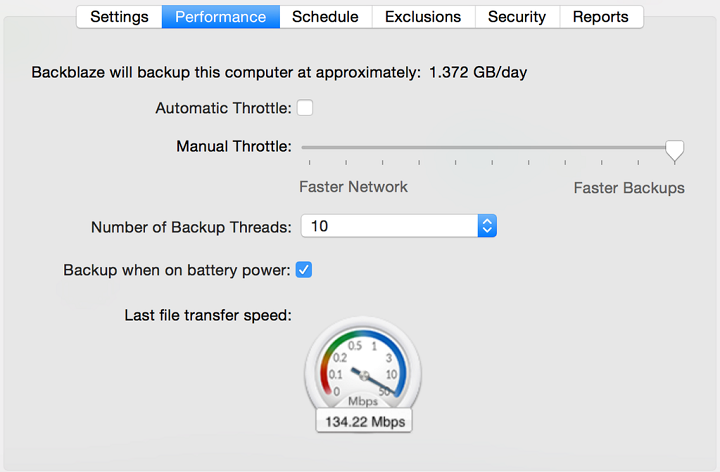720x472 pixels.
Task: Enable the Automatic Throttle checkbox
Action: [x=305, y=108]
